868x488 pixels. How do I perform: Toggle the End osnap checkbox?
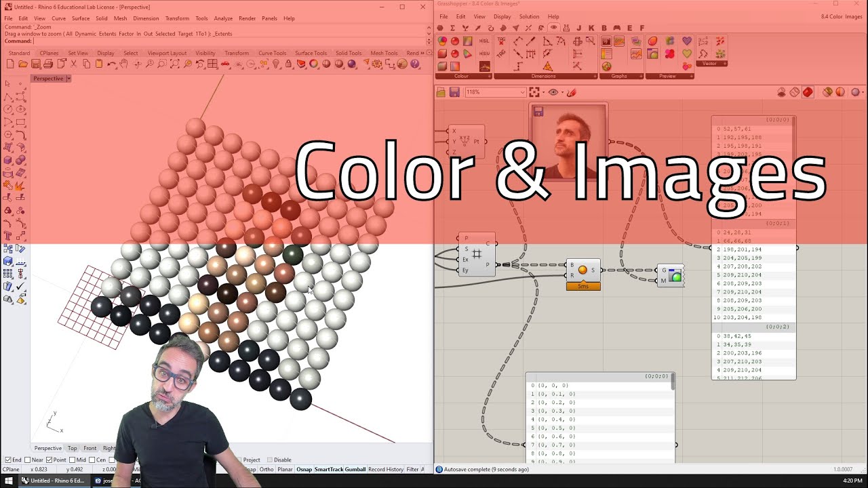click(8, 460)
